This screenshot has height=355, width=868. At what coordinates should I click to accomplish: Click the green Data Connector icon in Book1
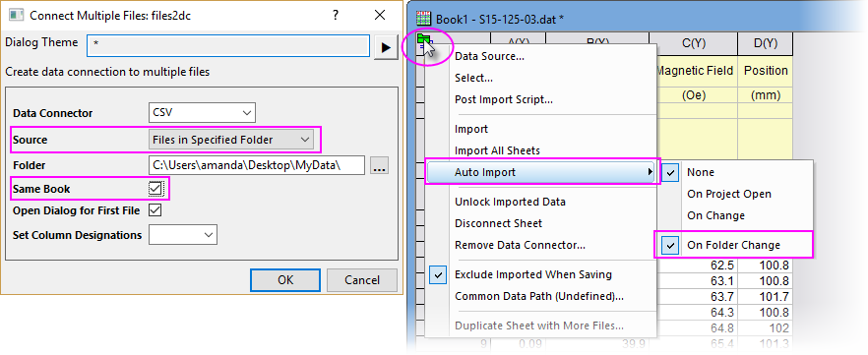(424, 39)
